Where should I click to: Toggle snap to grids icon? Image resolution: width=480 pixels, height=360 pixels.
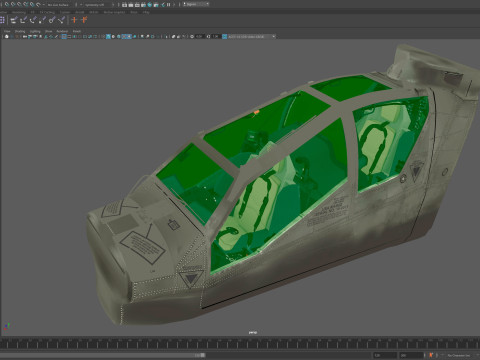[x=7, y=5]
